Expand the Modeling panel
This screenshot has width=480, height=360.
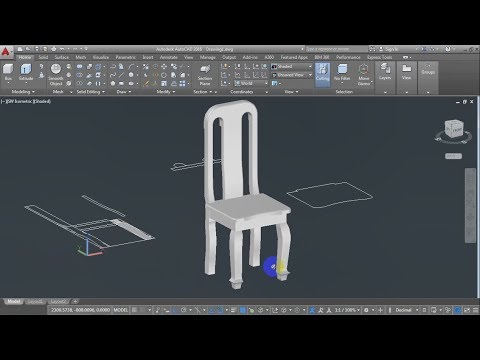coord(23,91)
